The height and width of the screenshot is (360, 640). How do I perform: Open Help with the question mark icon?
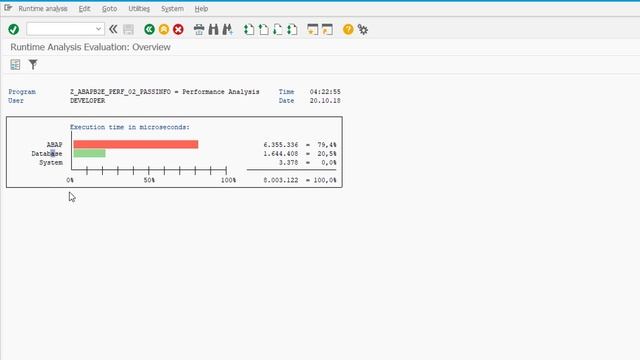[x=348, y=29]
